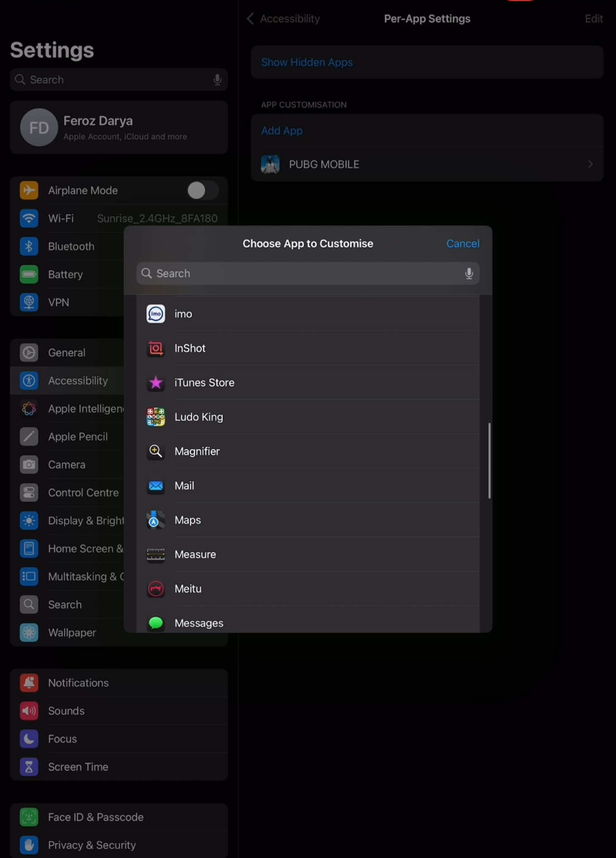Tap the Screen Time hourglass icon
The image size is (616, 858).
[x=29, y=767]
